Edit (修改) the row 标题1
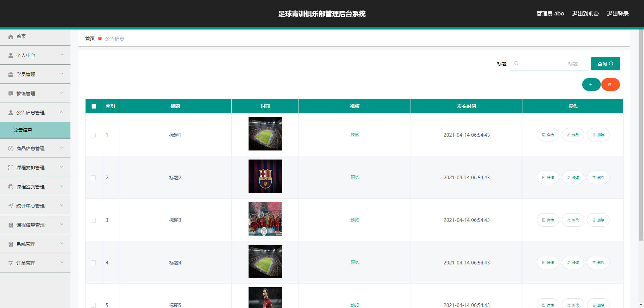Screen dimensions: 644x308 (x=573, y=135)
